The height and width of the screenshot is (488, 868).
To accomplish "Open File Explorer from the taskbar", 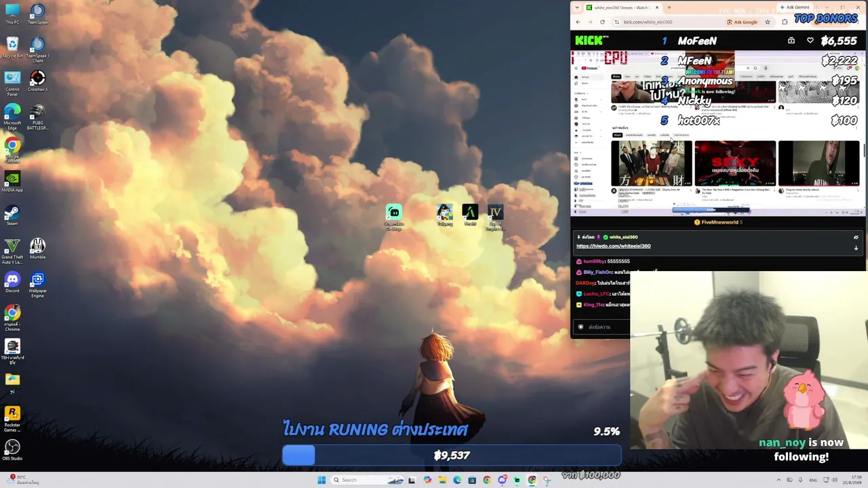I will pos(442,480).
